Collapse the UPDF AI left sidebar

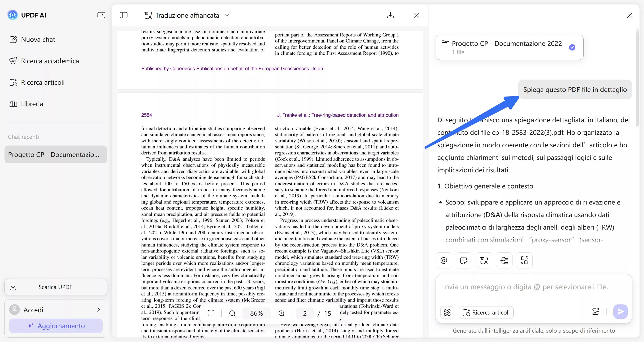point(101,15)
